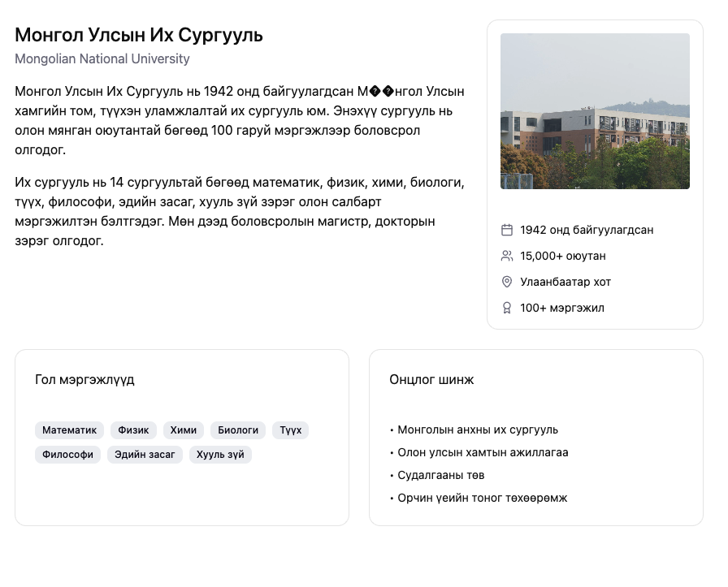
Task: Click the Түүх major tag
Action: tap(291, 430)
